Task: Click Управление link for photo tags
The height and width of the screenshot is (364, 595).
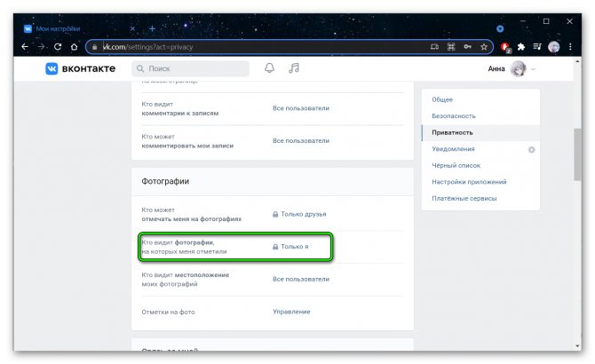Action: (291, 312)
